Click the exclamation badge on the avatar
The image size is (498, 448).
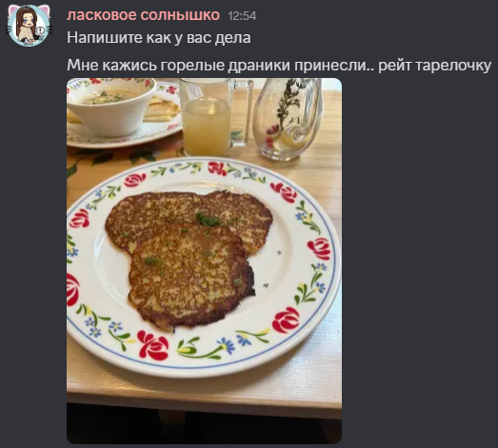click(x=40, y=30)
